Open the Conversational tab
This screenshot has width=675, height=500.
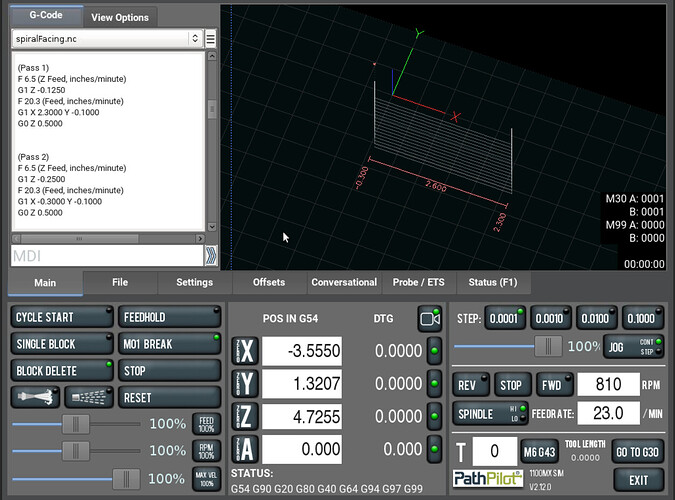(x=344, y=283)
